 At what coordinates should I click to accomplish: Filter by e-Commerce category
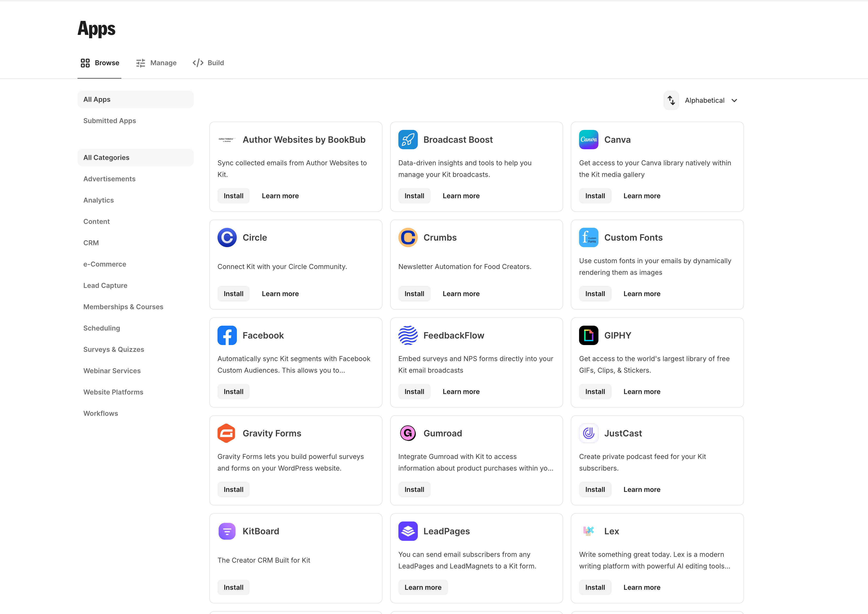point(135,264)
